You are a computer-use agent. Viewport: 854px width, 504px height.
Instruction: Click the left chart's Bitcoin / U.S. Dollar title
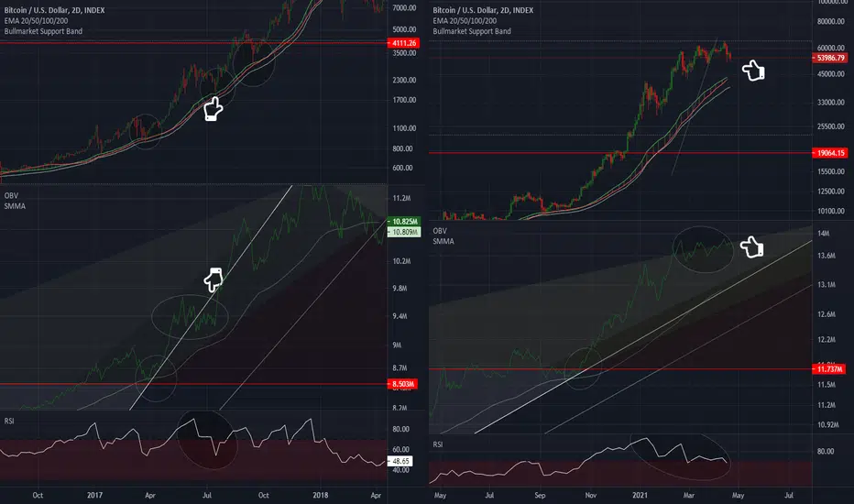(54, 10)
